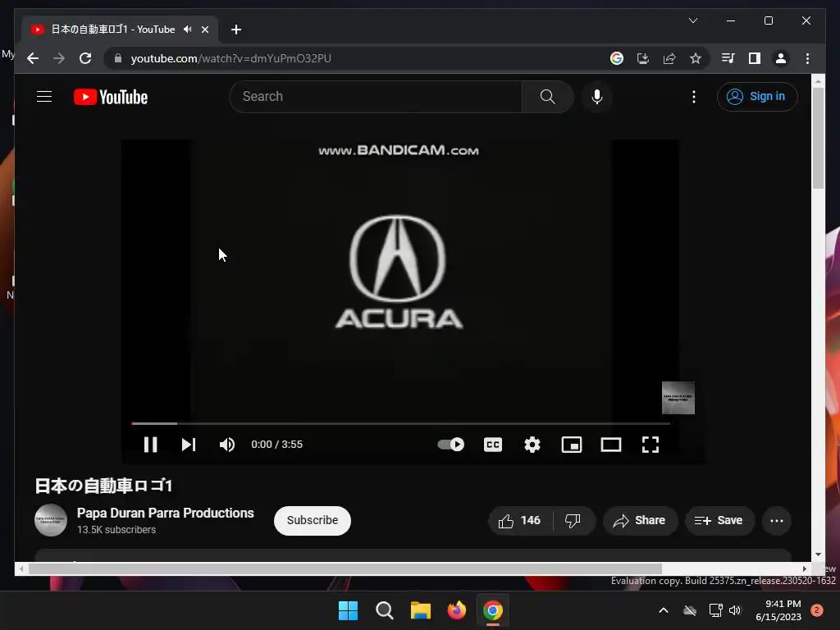Open taskbar Search

pos(384,610)
